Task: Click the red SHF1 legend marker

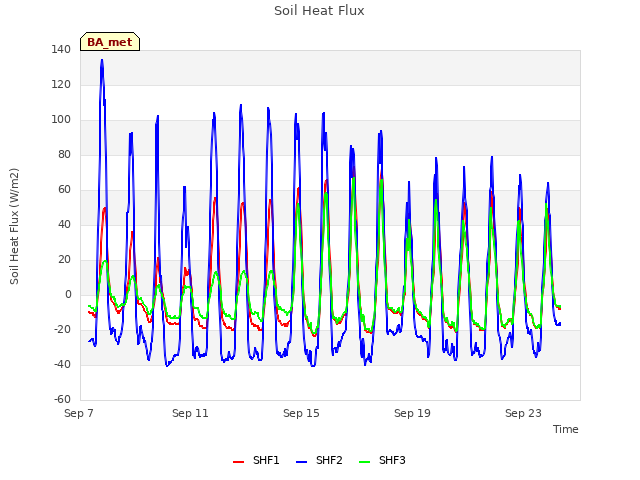Action: click(238, 462)
